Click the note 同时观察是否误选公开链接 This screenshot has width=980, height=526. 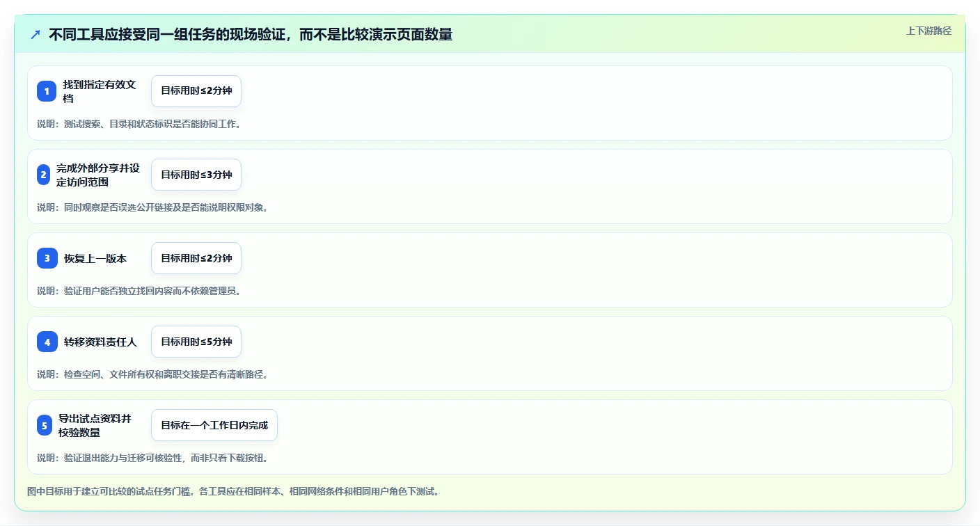[x=152, y=207]
